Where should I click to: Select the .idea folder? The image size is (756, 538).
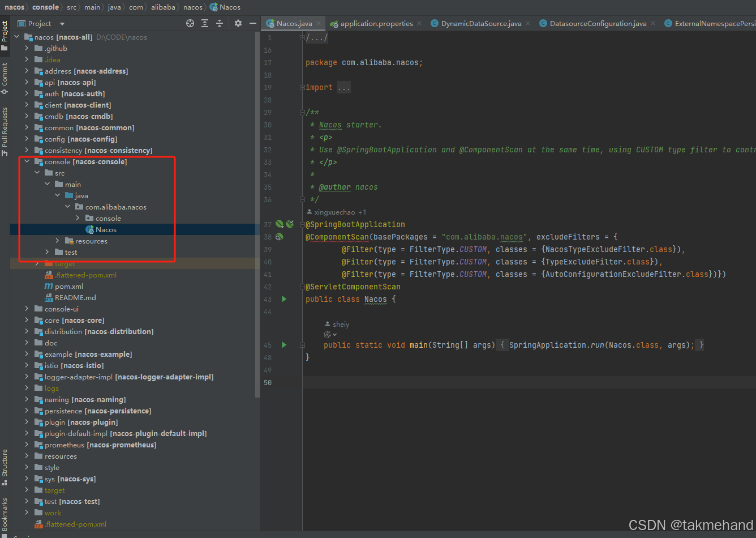[52, 59]
